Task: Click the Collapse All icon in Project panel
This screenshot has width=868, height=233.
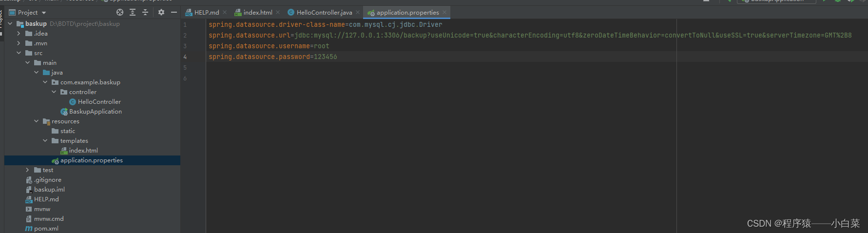Action: (x=145, y=12)
